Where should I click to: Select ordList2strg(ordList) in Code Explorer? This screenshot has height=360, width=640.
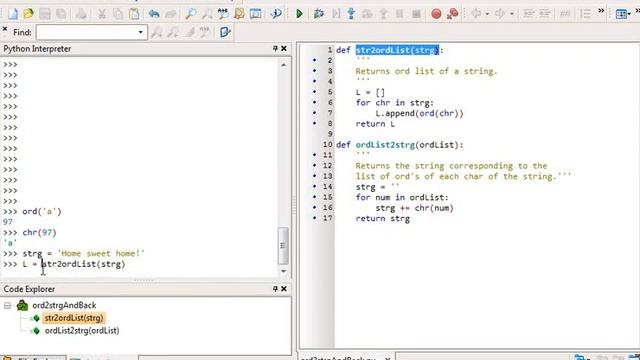coord(82,331)
